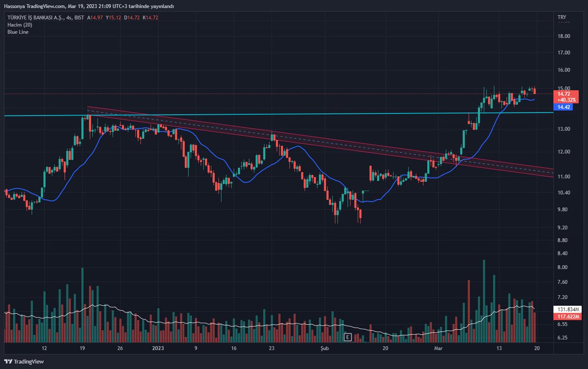Click the 9.80 price axis label
Screen dimensions: 588x369
(563, 210)
